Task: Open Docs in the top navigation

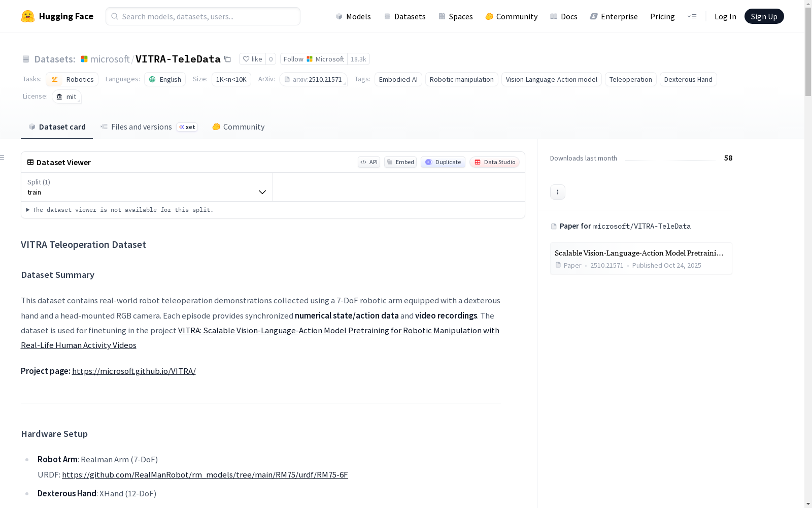Action: coord(564,16)
